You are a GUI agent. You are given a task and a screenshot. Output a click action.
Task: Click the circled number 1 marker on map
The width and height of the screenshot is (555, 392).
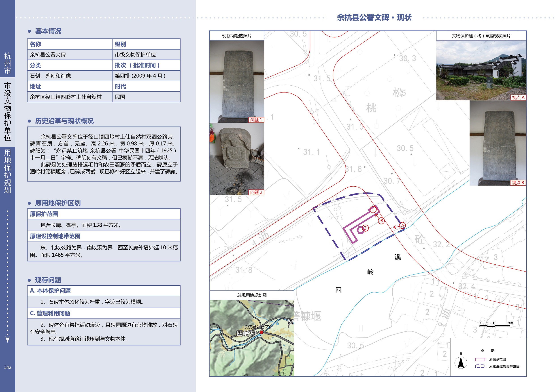(x=373, y=209)
